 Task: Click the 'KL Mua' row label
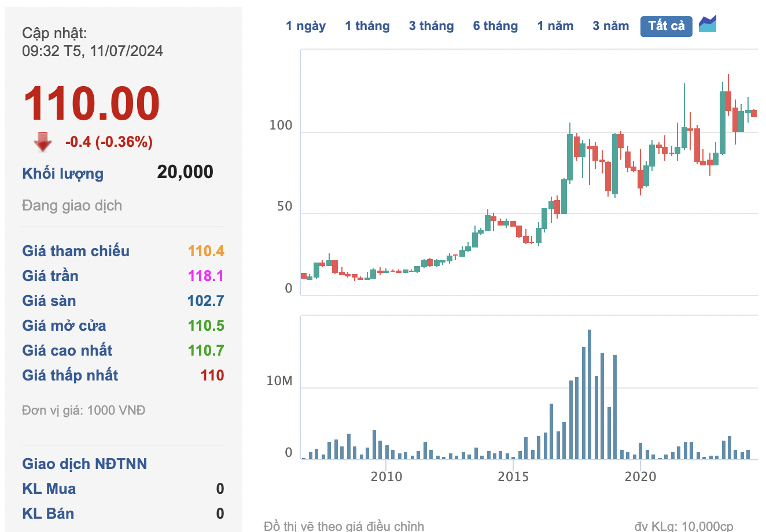(x=49, y=489)
